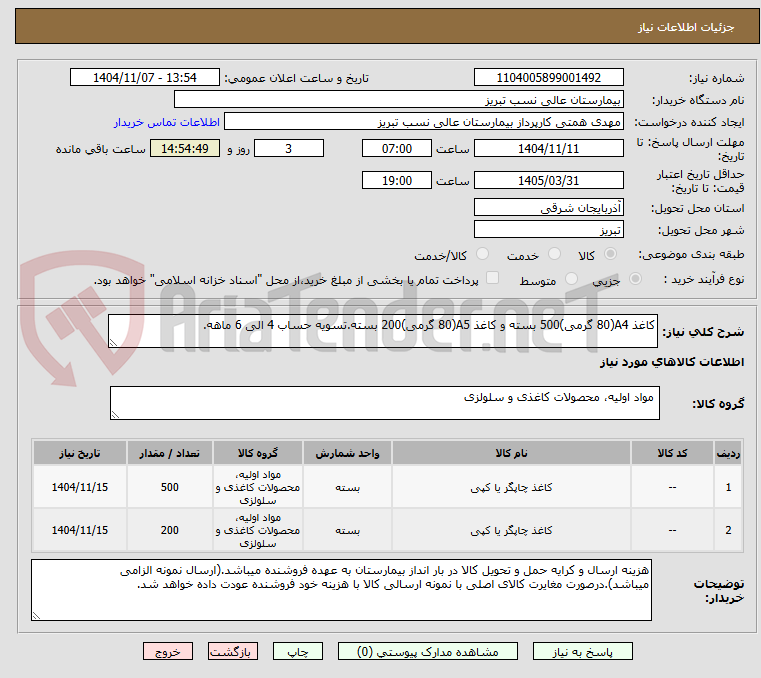Screen dimensions: 761x678
Task: Click date 1404/11/15 in row 1
Action: pyautogui.click(x=80, y=487)
